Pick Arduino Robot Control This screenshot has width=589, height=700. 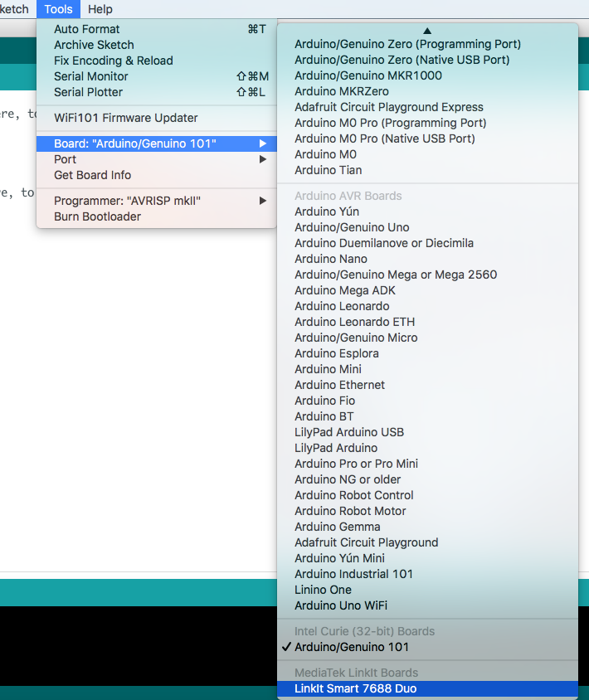click(427, 495)
